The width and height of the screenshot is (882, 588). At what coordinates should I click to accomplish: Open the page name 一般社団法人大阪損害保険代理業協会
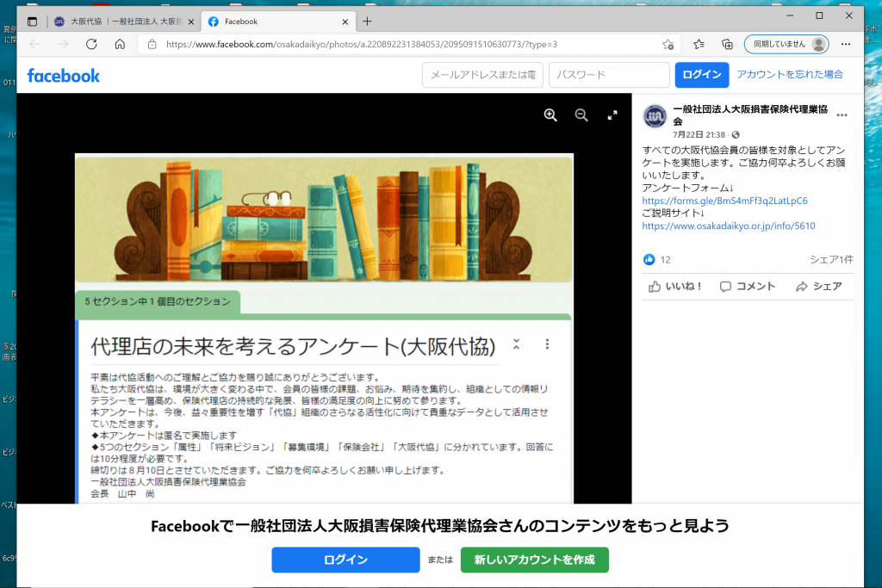(750, 115)
